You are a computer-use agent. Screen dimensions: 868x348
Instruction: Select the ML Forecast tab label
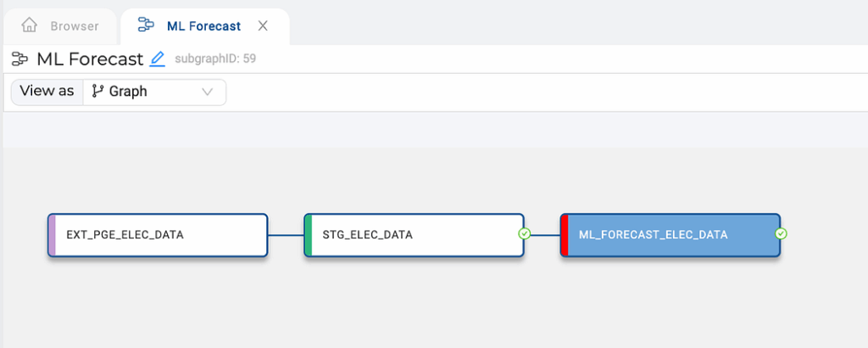203,26
